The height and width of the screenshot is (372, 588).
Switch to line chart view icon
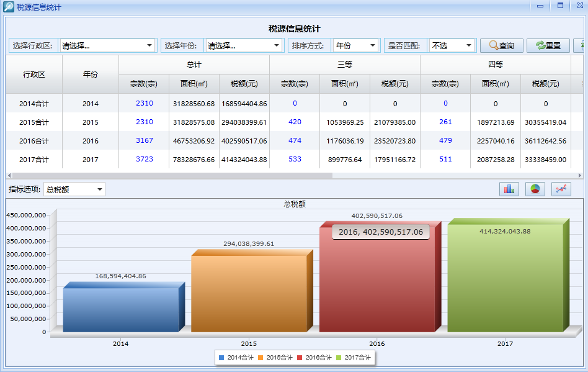coord(561,189)
